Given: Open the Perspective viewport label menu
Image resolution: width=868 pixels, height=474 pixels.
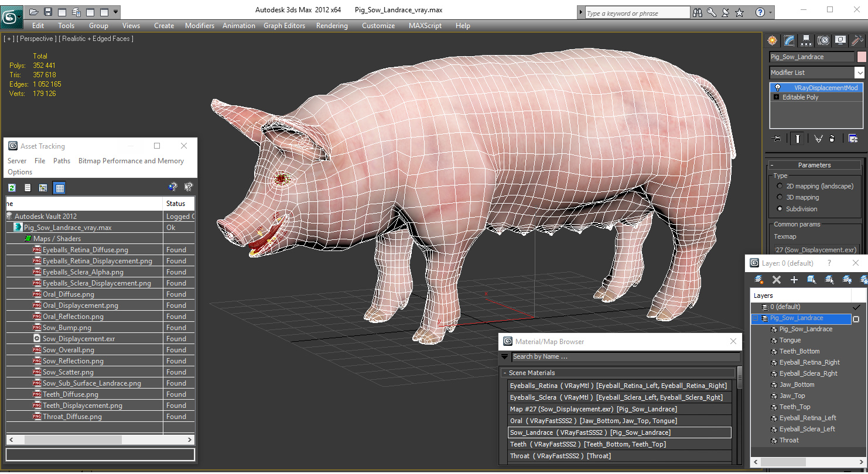Looking at the screenshot, I should coord(36,39).
